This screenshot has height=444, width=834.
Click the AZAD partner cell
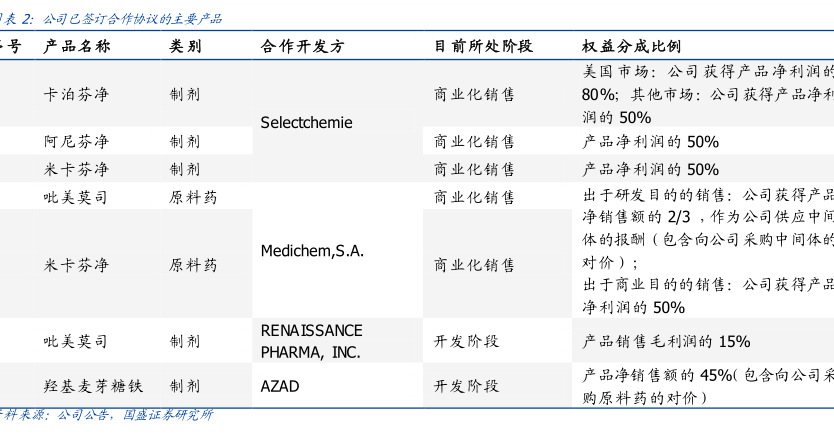280,385
